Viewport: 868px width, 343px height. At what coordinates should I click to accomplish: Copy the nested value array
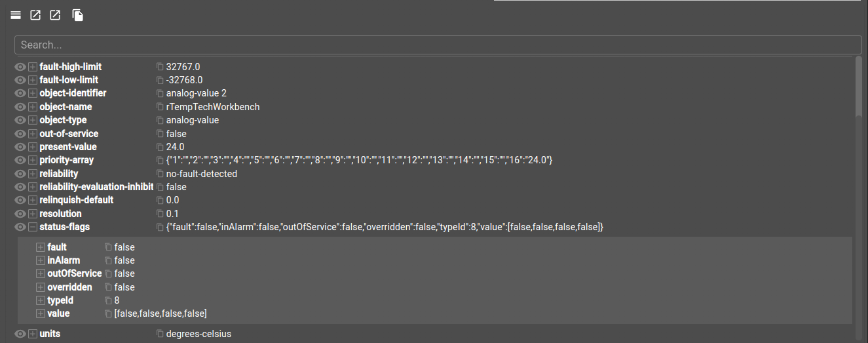108,313
